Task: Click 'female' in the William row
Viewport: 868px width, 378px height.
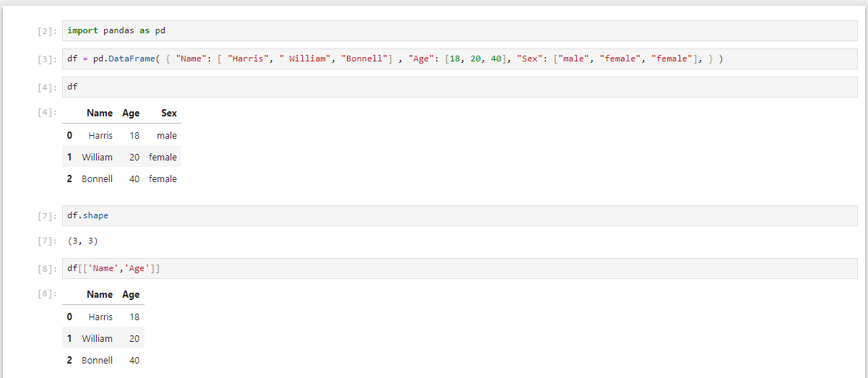Action: 163,157
